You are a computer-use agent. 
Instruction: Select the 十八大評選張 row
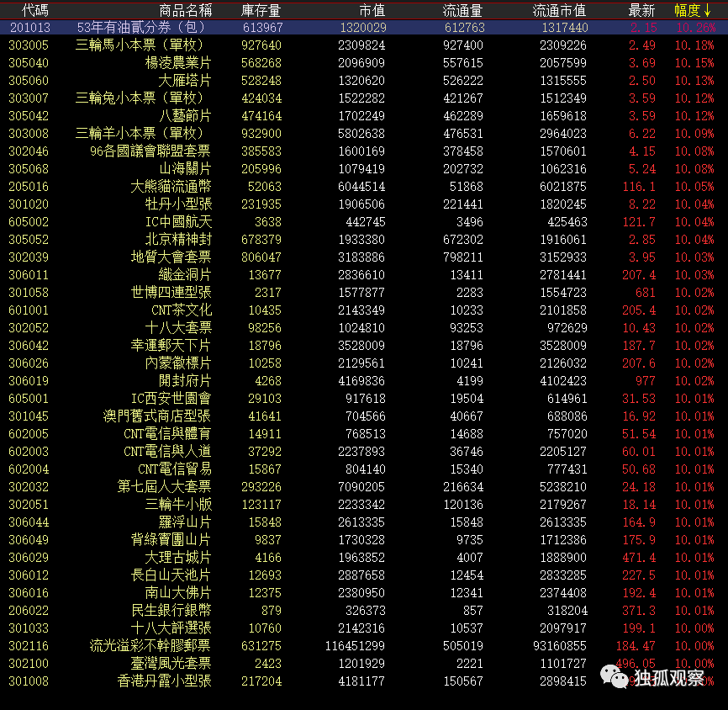coord(364,628)
